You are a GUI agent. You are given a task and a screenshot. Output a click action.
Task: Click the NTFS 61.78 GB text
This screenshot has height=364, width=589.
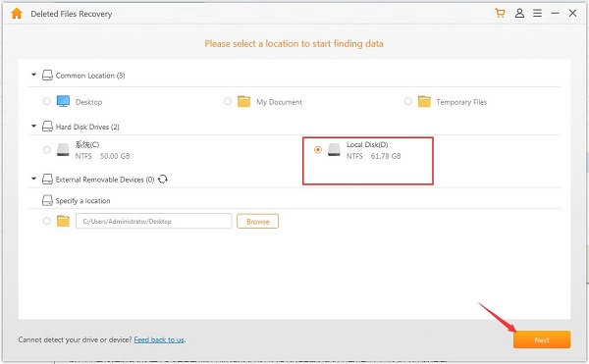pos(373,156)
